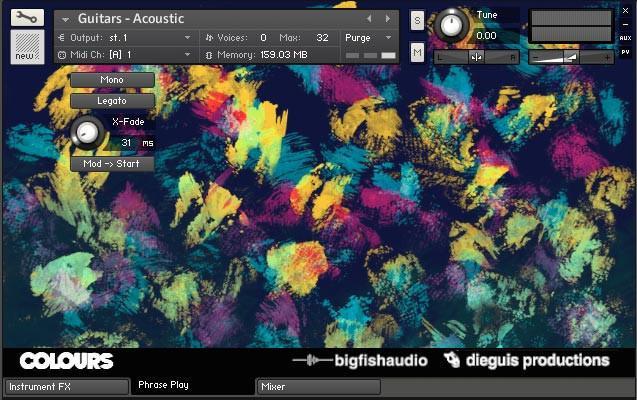Open instrument edit mode with wrench icon
Screen dimensions: 637x400
(27, 17)
